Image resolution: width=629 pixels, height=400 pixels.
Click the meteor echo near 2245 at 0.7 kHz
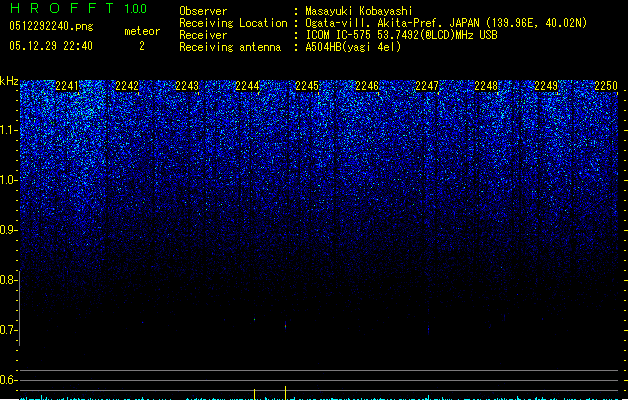[286, 325]
